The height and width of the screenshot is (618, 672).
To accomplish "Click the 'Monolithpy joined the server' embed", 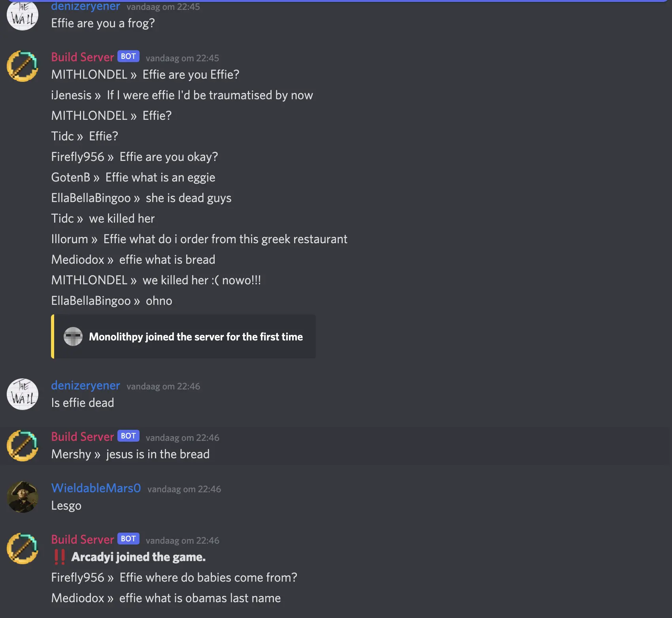I will tap(183, 336).
